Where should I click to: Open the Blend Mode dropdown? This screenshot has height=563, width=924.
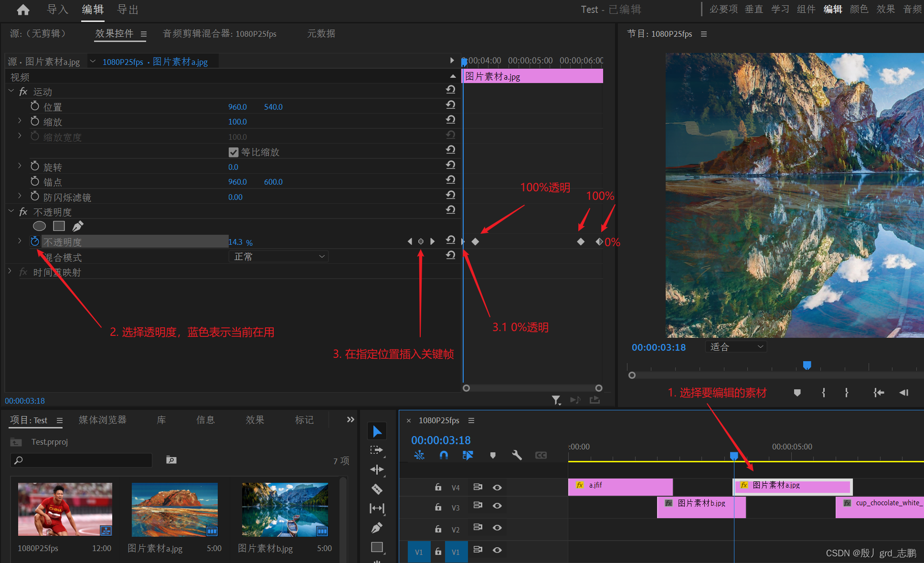[x=278, y=257]
